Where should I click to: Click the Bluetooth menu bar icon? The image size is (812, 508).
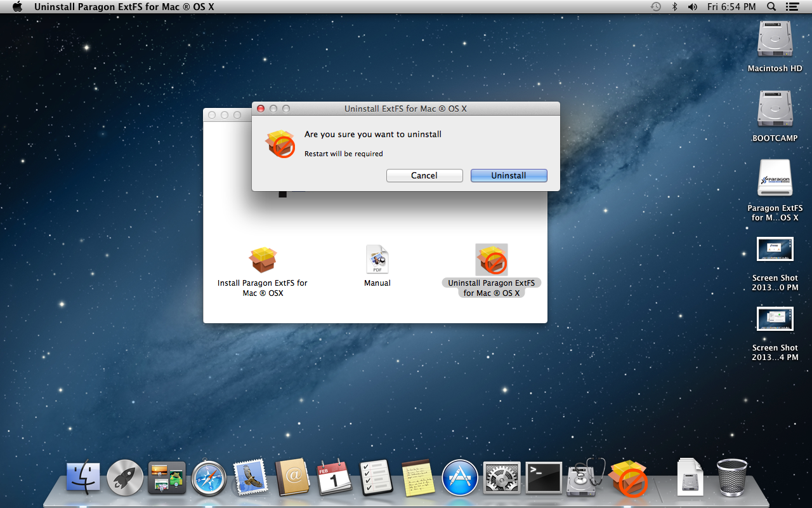pyautogui.click(x=675, y=7)
